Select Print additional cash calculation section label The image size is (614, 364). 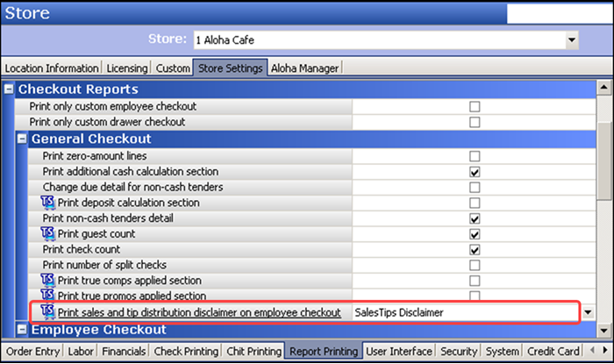(131, 171)
